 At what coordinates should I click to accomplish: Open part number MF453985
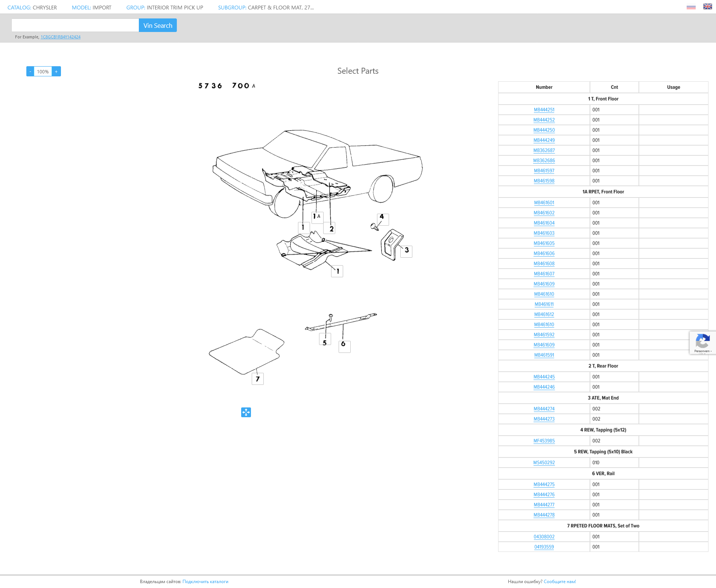point(544,441)
